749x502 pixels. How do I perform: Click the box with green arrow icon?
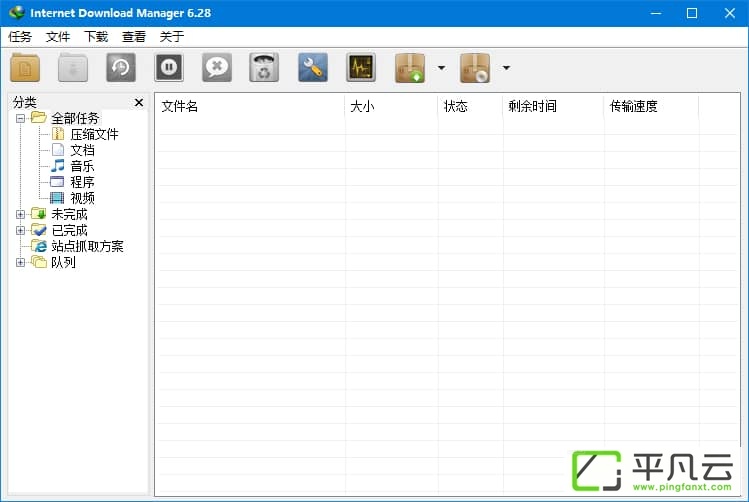pyautogui.click(x=410, y=68)
